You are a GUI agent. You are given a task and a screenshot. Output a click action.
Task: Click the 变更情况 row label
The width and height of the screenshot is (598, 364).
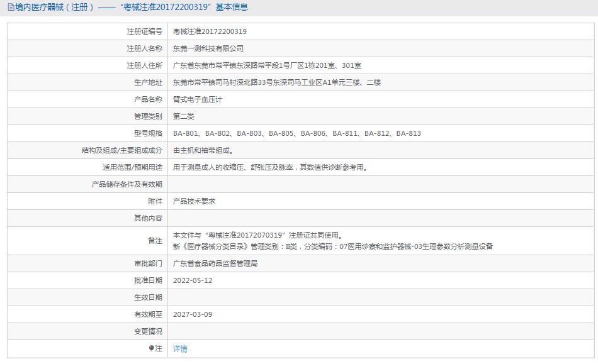pos(148,332)
